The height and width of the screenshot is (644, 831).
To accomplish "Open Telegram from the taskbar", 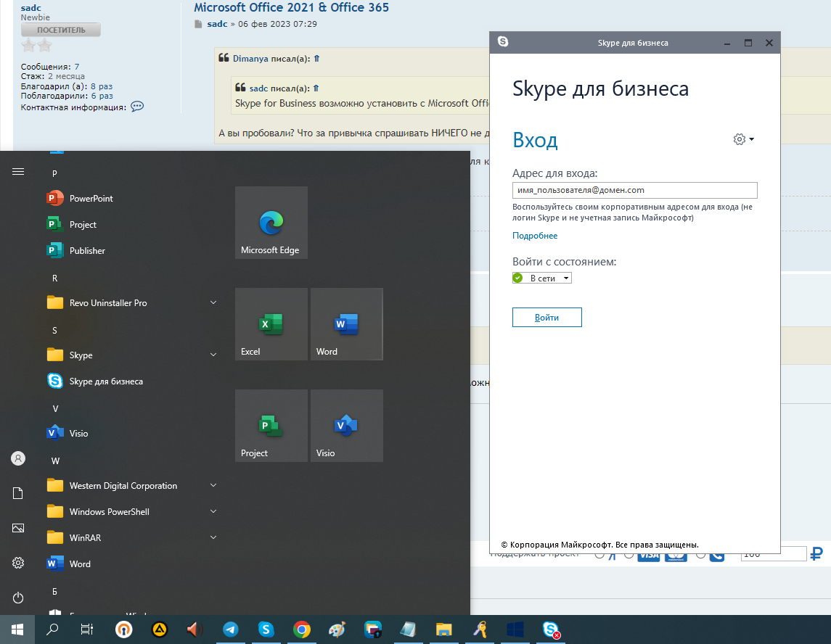I will [x=231, y=629].
